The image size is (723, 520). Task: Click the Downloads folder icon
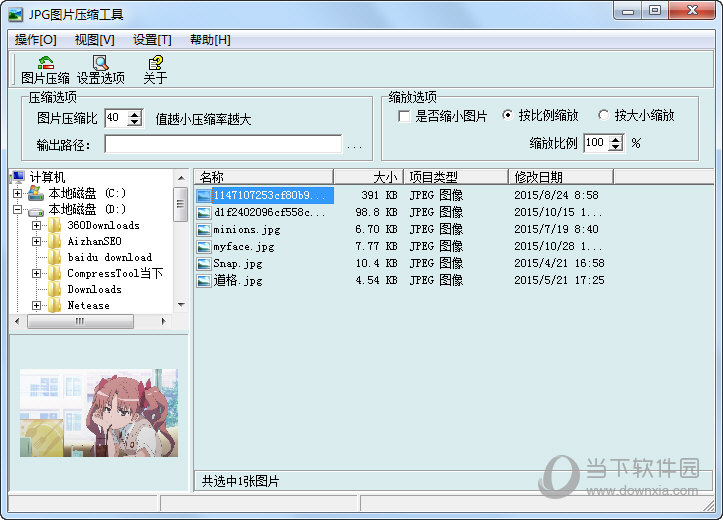tap(55, 289)
